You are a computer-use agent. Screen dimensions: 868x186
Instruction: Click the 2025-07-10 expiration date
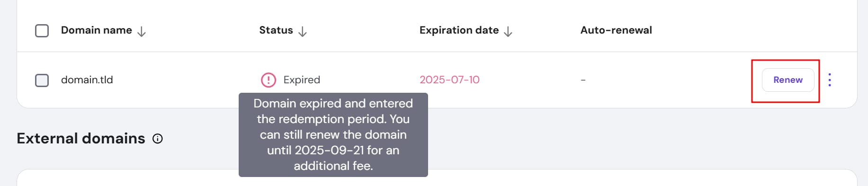pos(449,80)
